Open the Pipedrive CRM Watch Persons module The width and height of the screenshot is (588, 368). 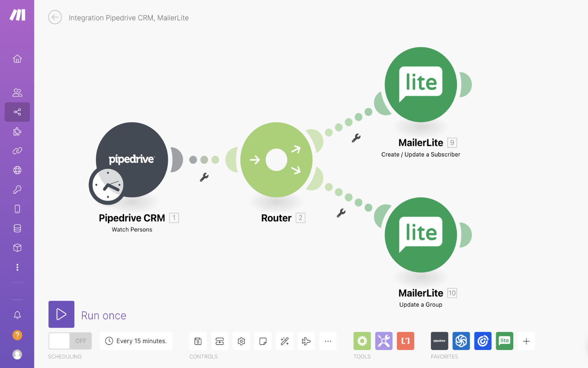click(131, 159)
